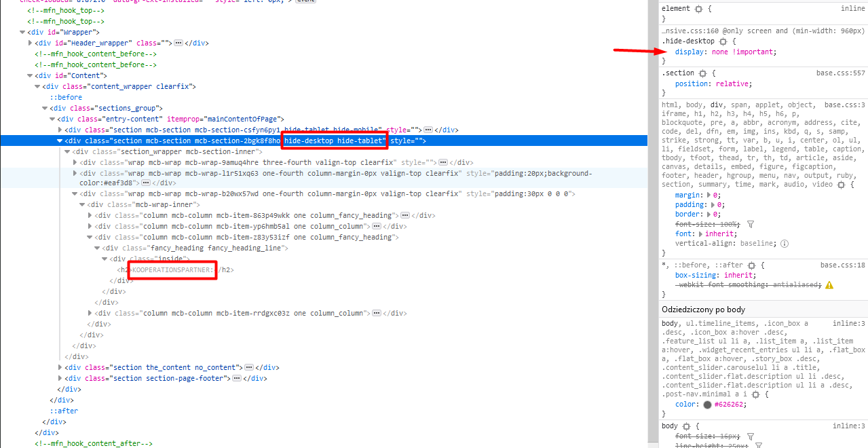The height and width of the screenshot is (448, 868).
Task: Open inline:3 link beside the body, ul.timeline_items rule
Action: pos(849,324)
